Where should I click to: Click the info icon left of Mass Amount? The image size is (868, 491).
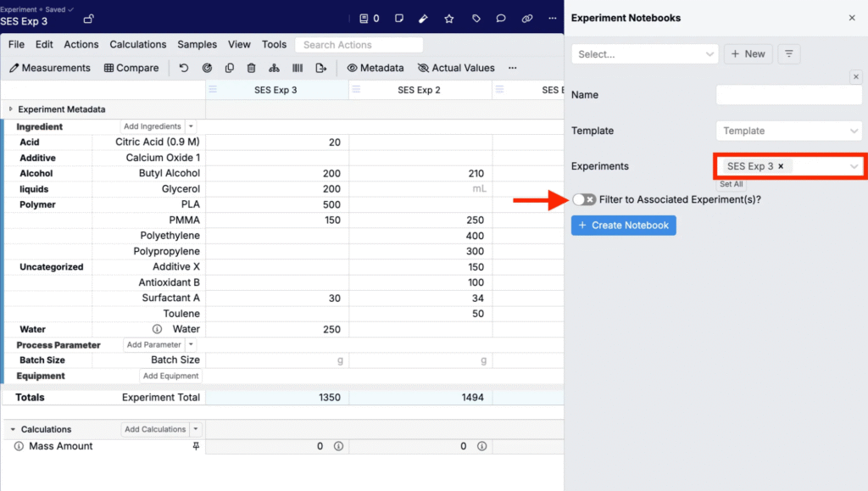coord(19,445)
